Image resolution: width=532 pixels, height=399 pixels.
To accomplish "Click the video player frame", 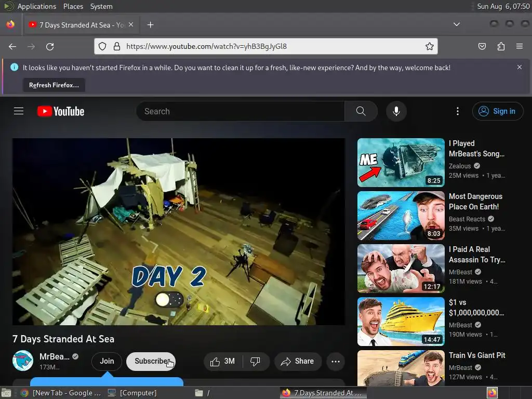I will click(179, 231).
